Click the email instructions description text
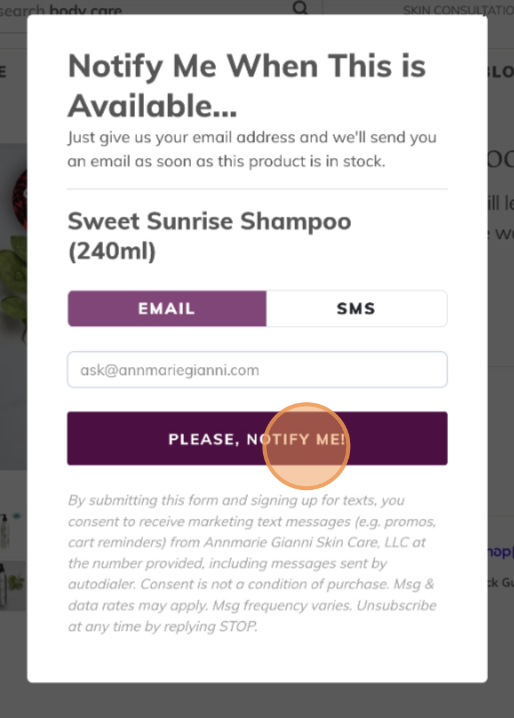Viewport: 514px width, 718px height. [252, 149]
